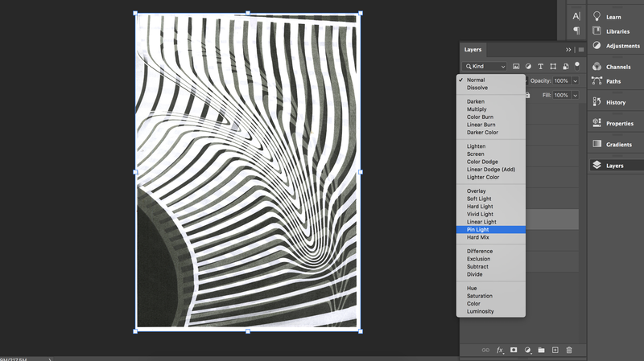Collapse Layers panel with double-arrow icon
Viewport: 644px width, 361px height.
(x=568, y=50)
